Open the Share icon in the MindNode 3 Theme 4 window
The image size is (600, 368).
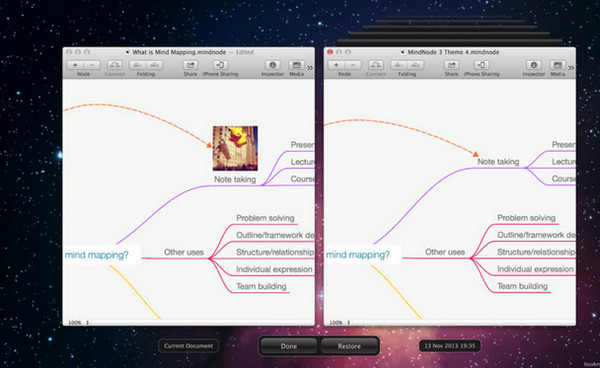click(x=452, y=65)
